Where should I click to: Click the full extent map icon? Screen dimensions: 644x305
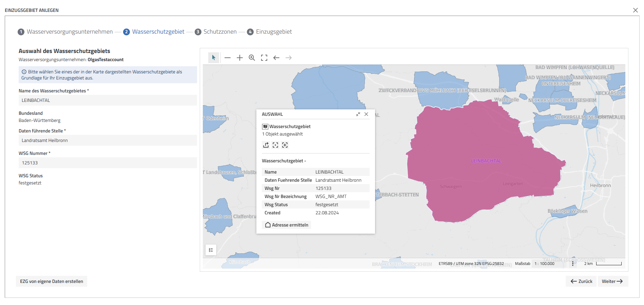coord(264,58)
